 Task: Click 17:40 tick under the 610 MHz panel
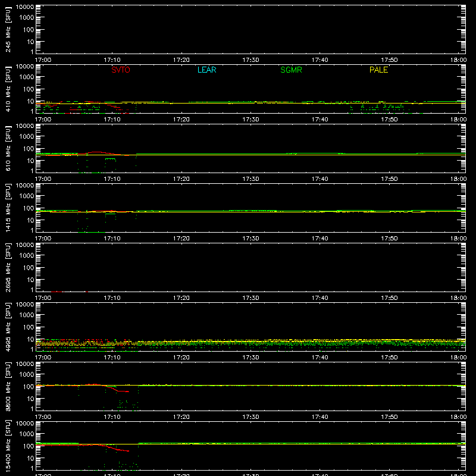tap(320, 179)
